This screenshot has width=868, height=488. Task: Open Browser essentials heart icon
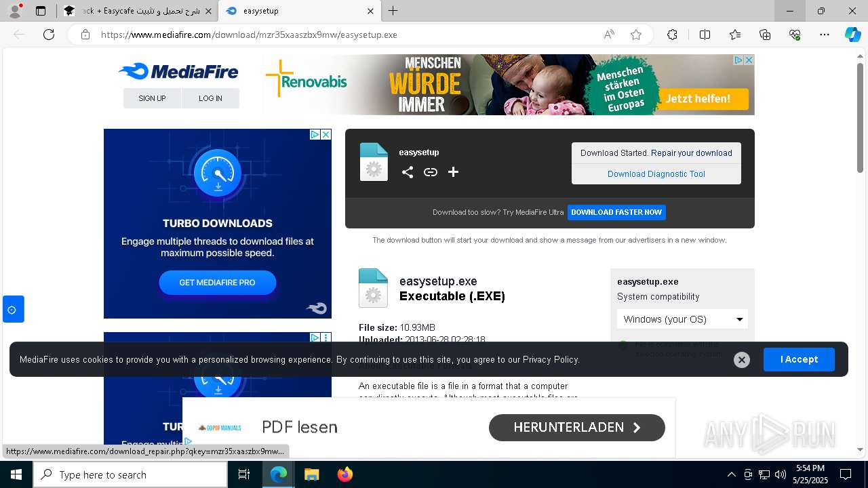tap(795, 35)
